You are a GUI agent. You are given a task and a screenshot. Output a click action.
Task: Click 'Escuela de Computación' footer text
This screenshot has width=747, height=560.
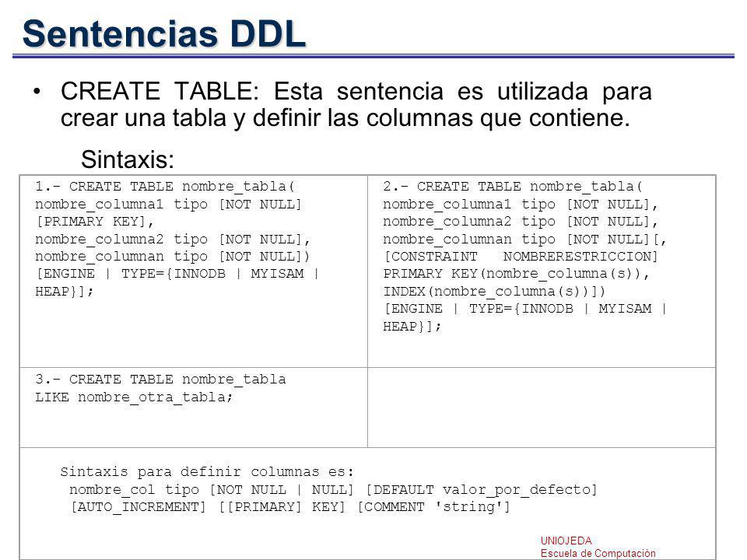point(598,553)
